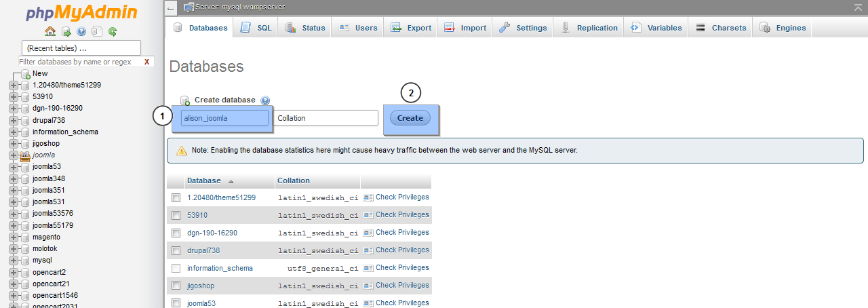Viewport: 868px width, 308px height.
Task: Sort by the Collation column header
Action: pos(294,180)
